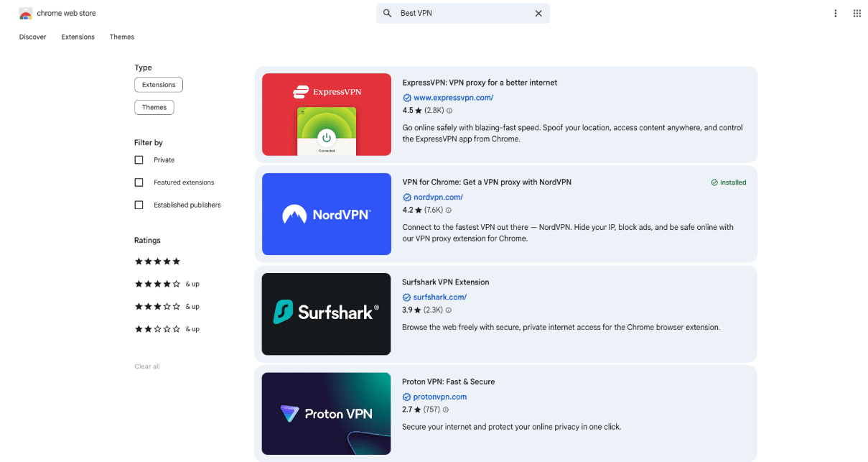The height and width of the screenshot is (462, 868).
Task: Click info icon beside ExpressVPN rating
Action: point(449,111)
